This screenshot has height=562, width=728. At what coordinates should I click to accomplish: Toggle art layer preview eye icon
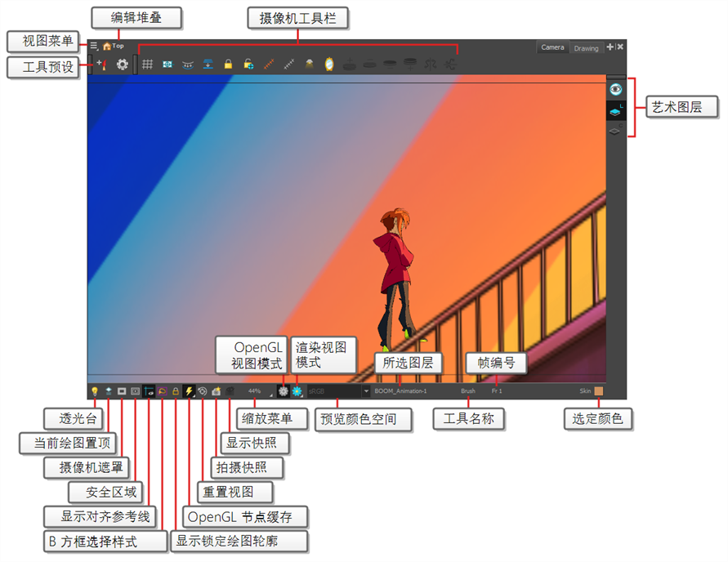616,88
